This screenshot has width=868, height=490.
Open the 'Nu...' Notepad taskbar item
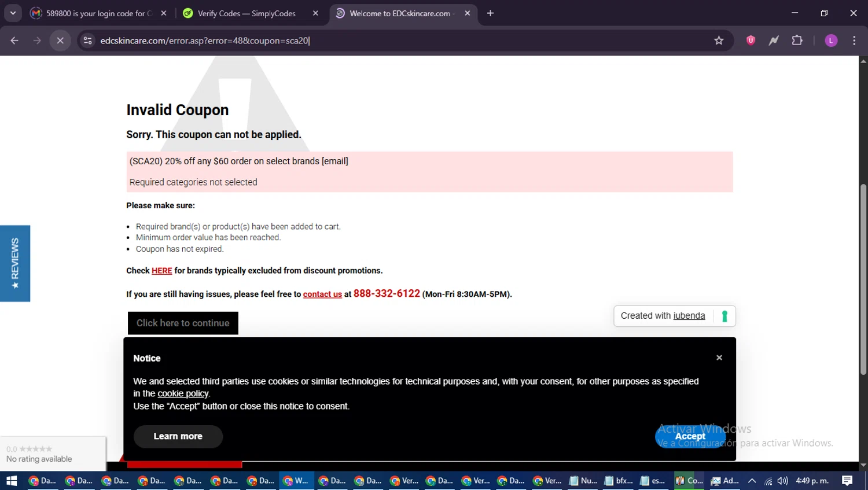click(x=583, y=481)
